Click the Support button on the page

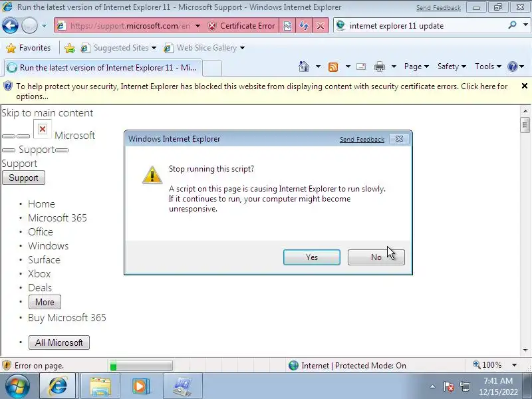(23, 178)
